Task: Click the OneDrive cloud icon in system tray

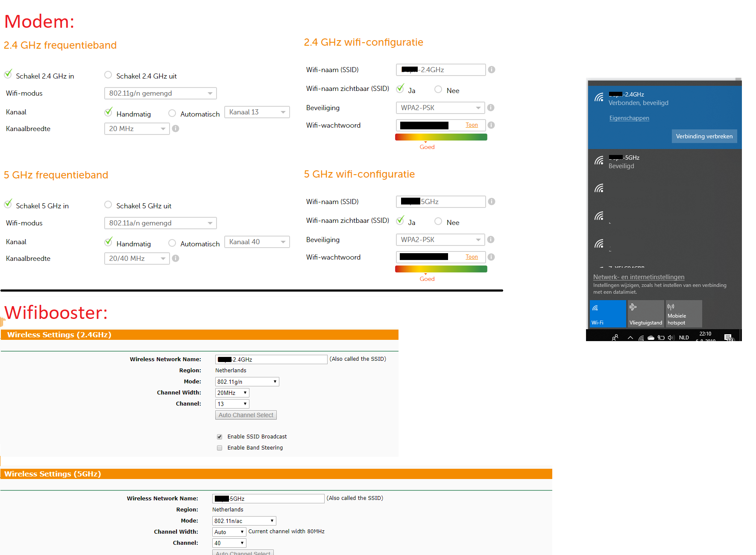Action: 651,338
